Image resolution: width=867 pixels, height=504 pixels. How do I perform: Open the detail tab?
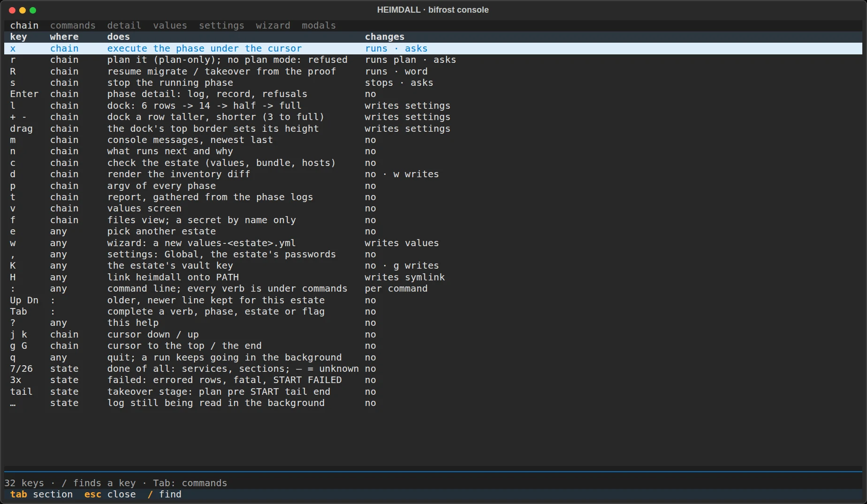tap(124, 25)
